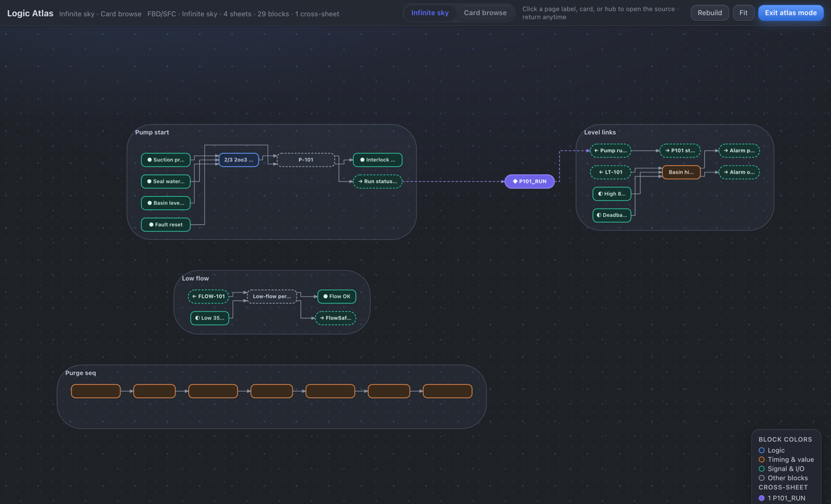Screen dimensions: 831x504
Task: Click the Logic Atlas title
Action: (30, 13)
